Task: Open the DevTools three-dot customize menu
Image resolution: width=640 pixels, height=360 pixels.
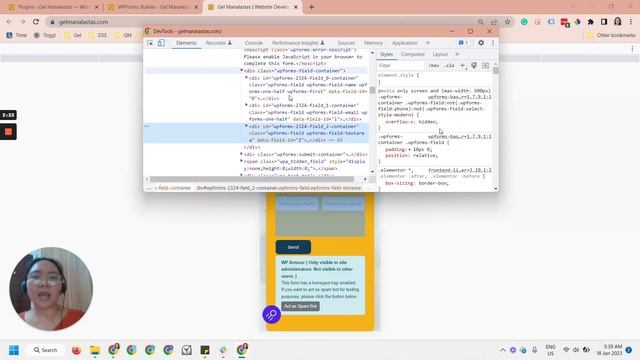Action: [493, 43]
